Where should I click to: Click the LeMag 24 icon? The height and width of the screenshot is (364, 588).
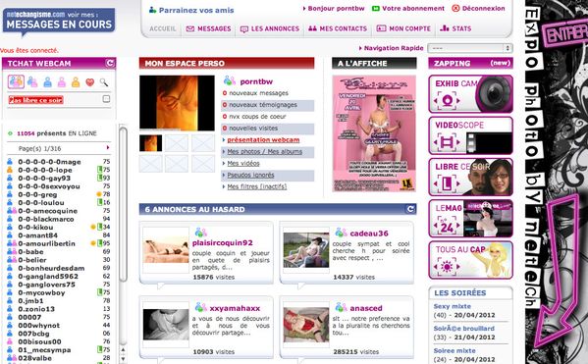(447, 226)
